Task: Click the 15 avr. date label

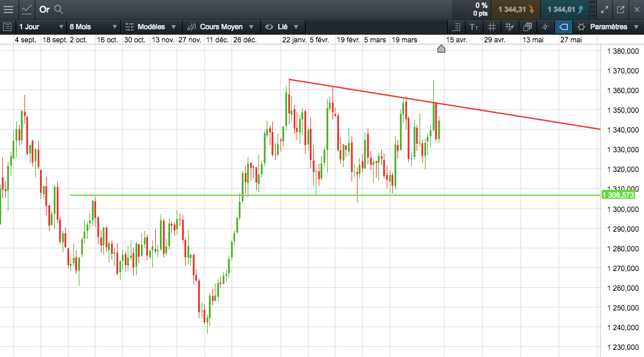Action: point(457,40)
